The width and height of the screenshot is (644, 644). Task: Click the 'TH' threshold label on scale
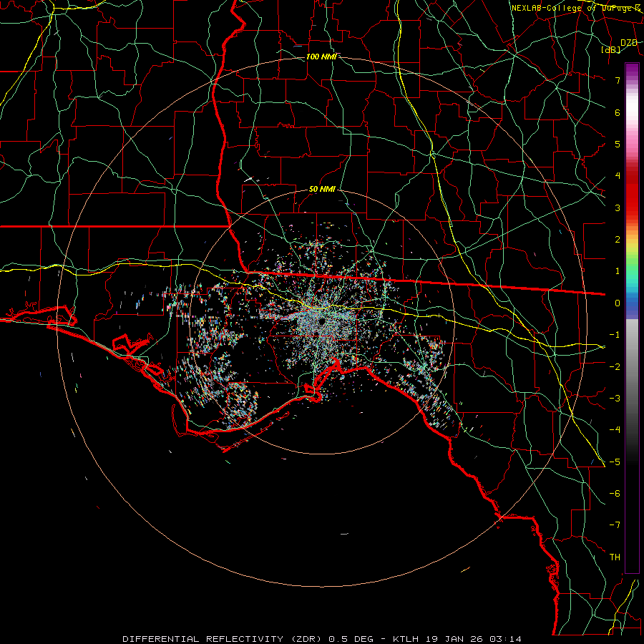[x=615, y=557]
